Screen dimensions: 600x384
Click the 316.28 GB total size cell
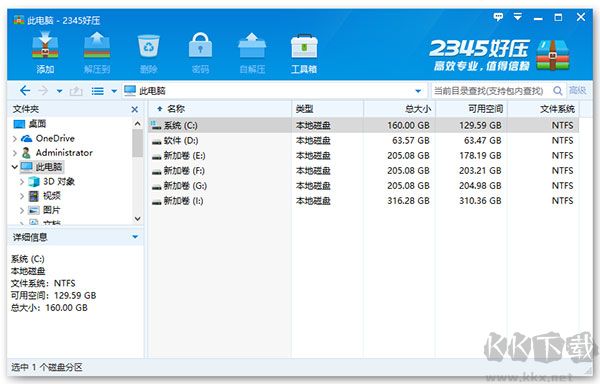[x=408, y=201]
